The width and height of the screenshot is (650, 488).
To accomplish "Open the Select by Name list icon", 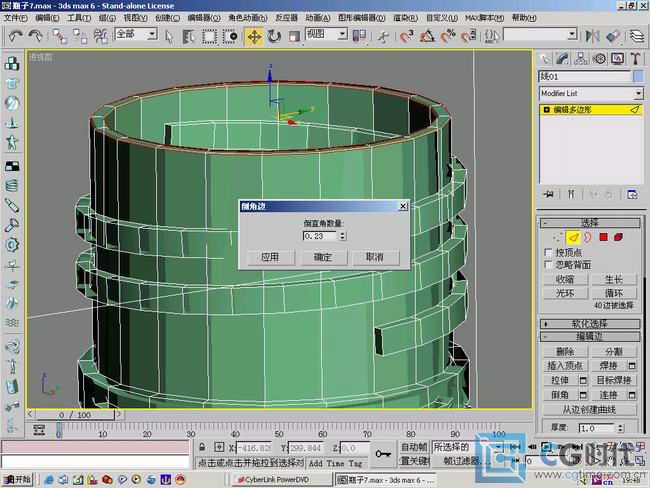I will pos(189,36).
